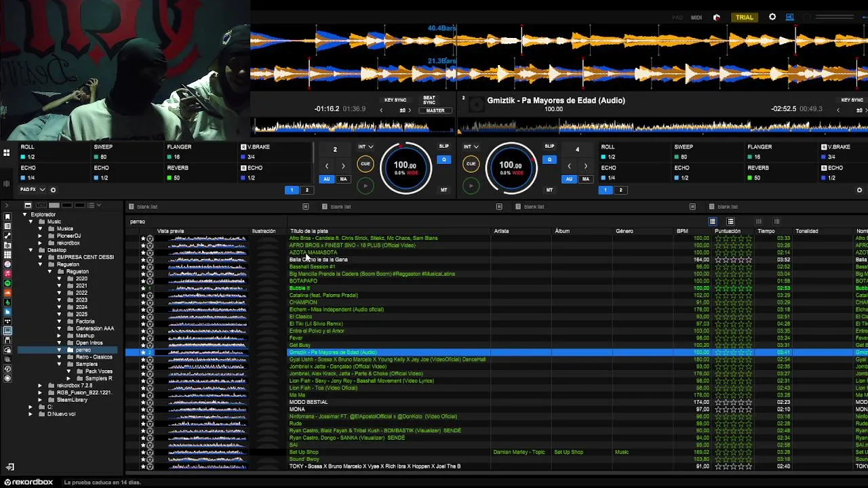Open the settings gear in top bar
The width and height of the screenshot is (868, 488).
click(x=772, y=17)
